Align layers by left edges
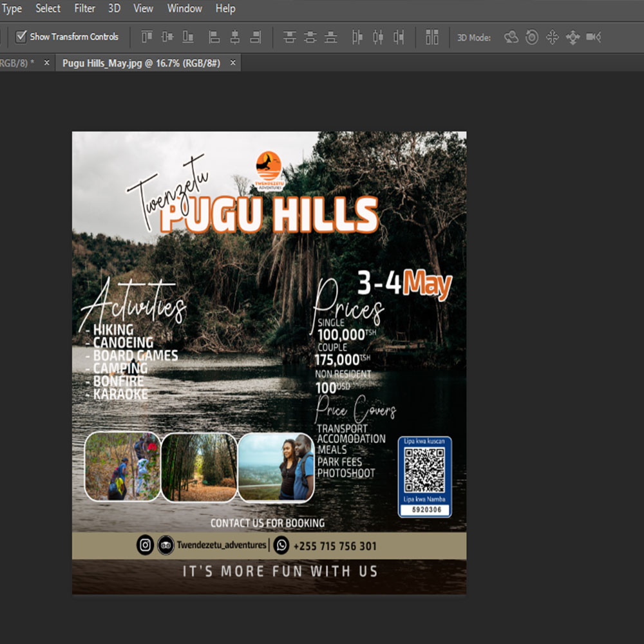 [x=214, y=37]
